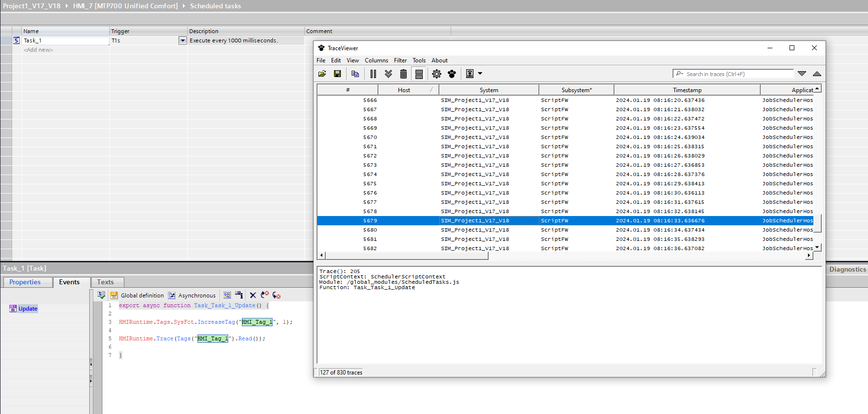This screenshot has height=414, width=868.
Task: Check script syntax with the green checkmark icon
Action: point(101,295)
